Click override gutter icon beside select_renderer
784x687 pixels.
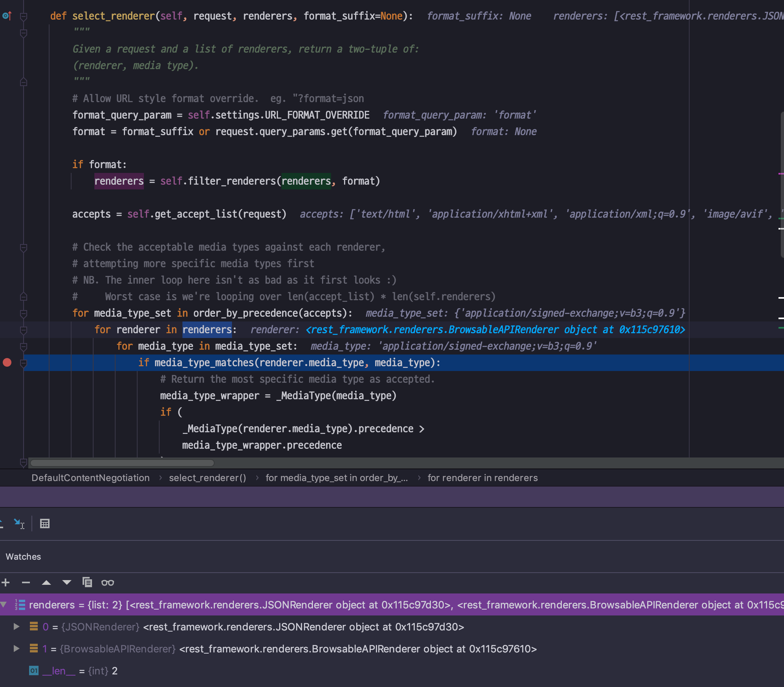[7, 16]
